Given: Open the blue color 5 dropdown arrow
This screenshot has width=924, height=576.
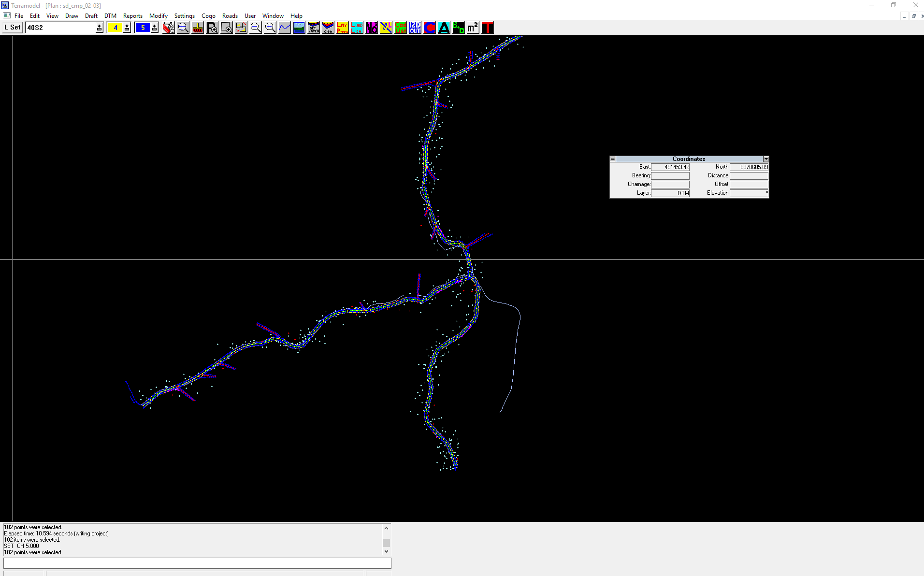Looking at the screenshot, I should (x=155, y=28).
